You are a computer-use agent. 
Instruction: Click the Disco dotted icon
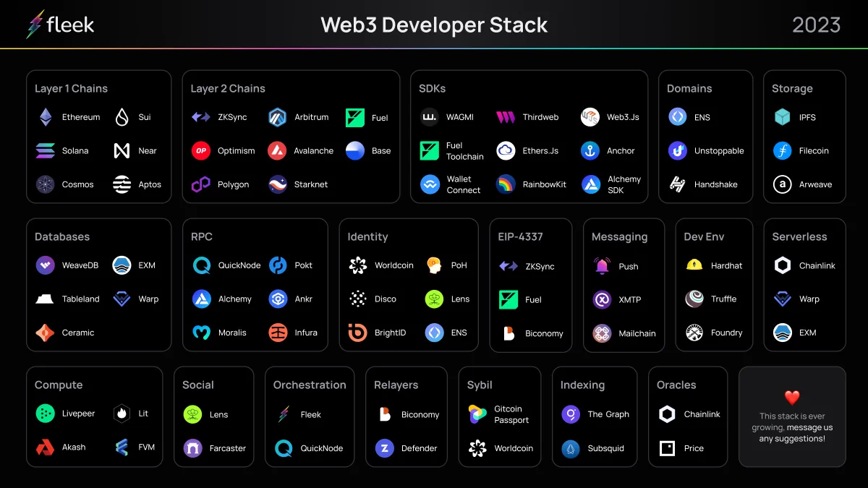point(357,299)
